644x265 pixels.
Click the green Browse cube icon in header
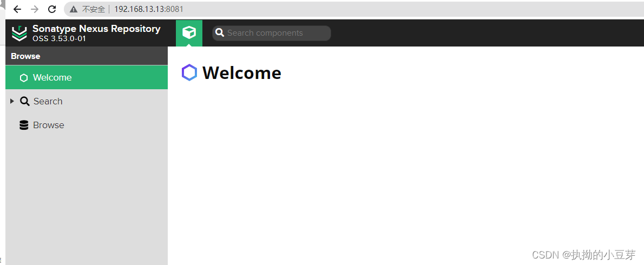point(189,33)
